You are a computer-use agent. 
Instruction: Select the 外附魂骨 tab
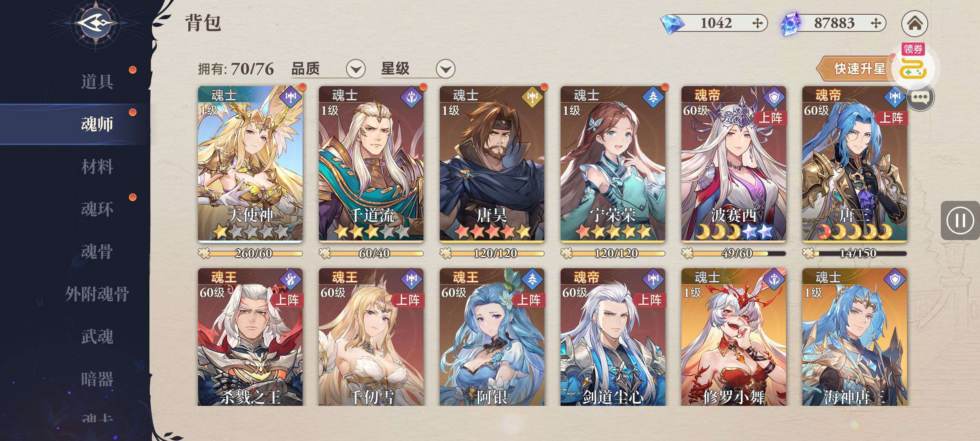[97, 294]
